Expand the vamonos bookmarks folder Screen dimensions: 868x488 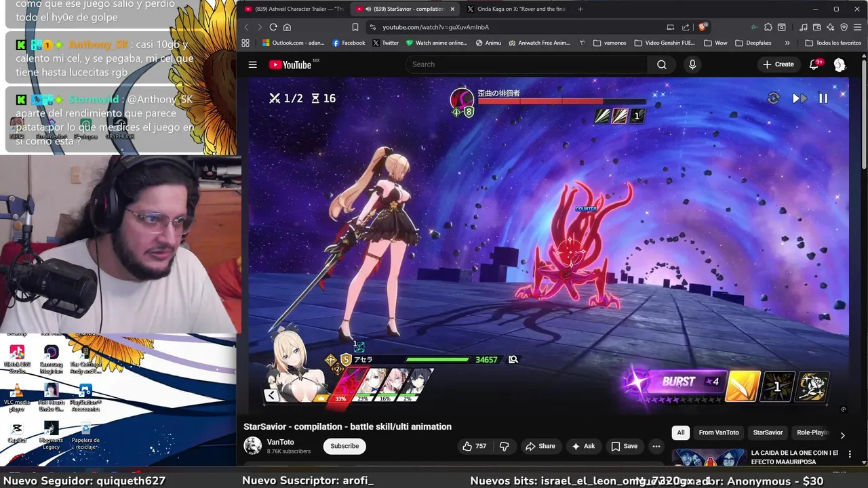coord(610,43)
